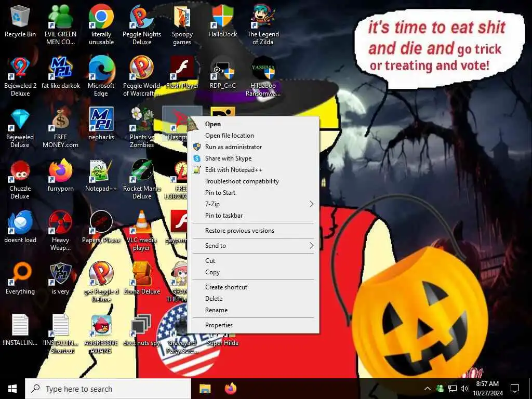
Task: Choose Restore previous versions
Action: [x=253, y=231]
